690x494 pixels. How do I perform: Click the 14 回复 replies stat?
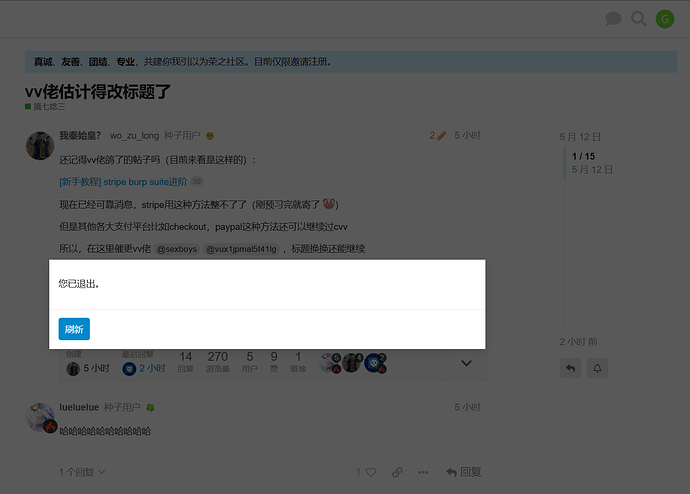pyautogui.click(x=186, y=362)
